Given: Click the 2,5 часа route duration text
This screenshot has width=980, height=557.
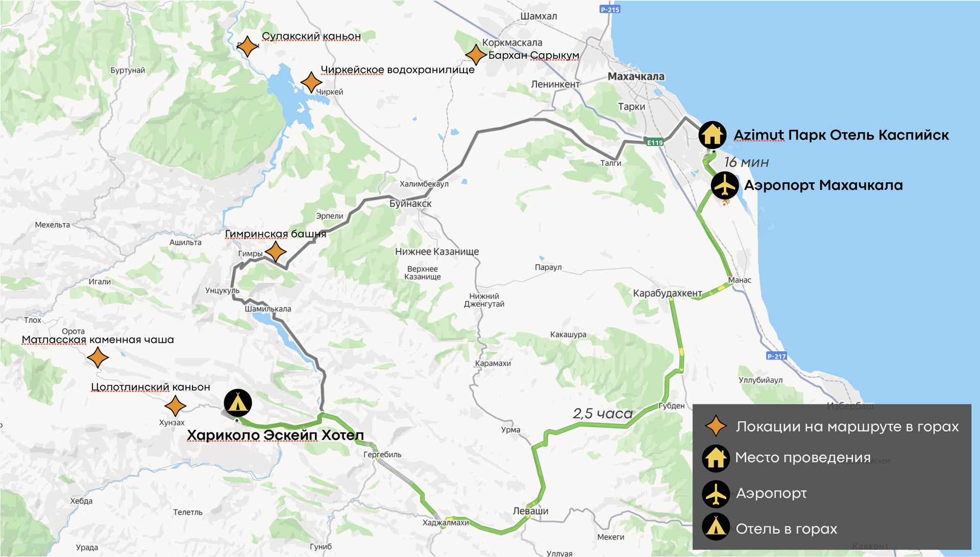Looking at the screenshot, I should tap(602, 414).
